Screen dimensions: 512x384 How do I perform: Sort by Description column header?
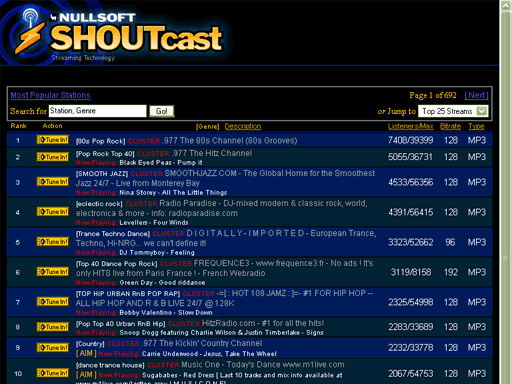point(243,126)
